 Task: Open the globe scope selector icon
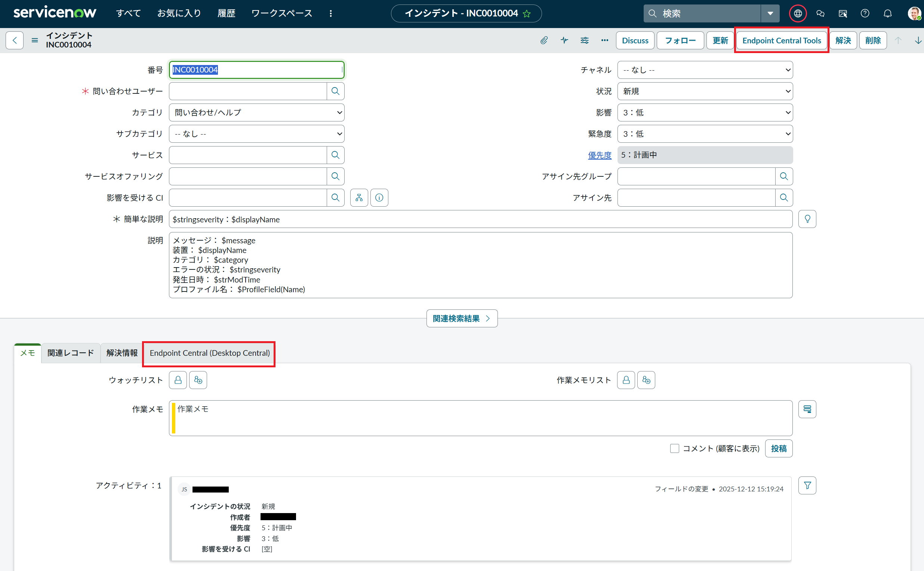(797, 13)
